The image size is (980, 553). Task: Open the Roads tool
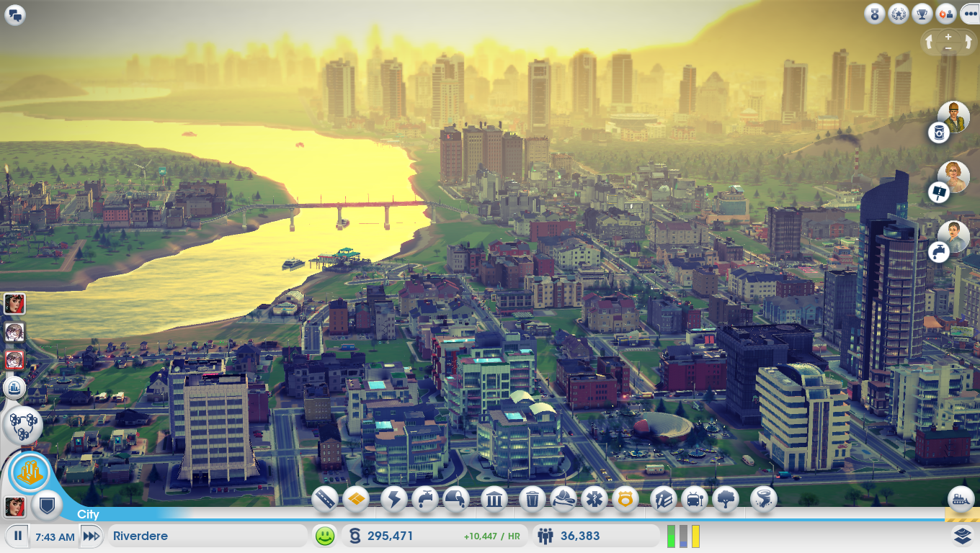click(326, 498)
